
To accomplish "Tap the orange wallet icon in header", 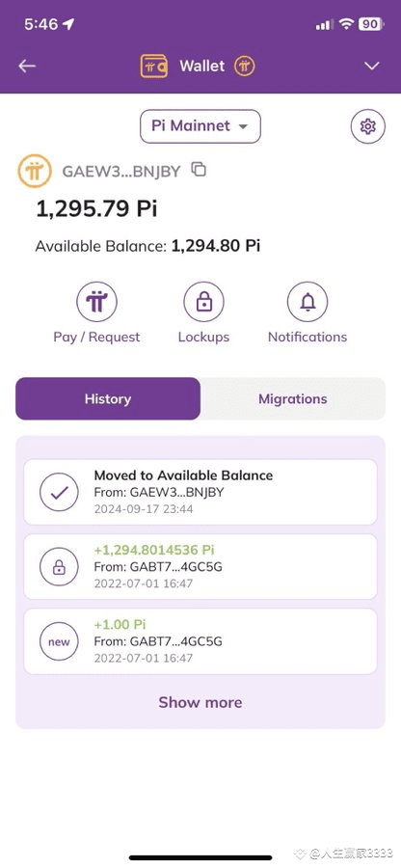I will [154, 67].
